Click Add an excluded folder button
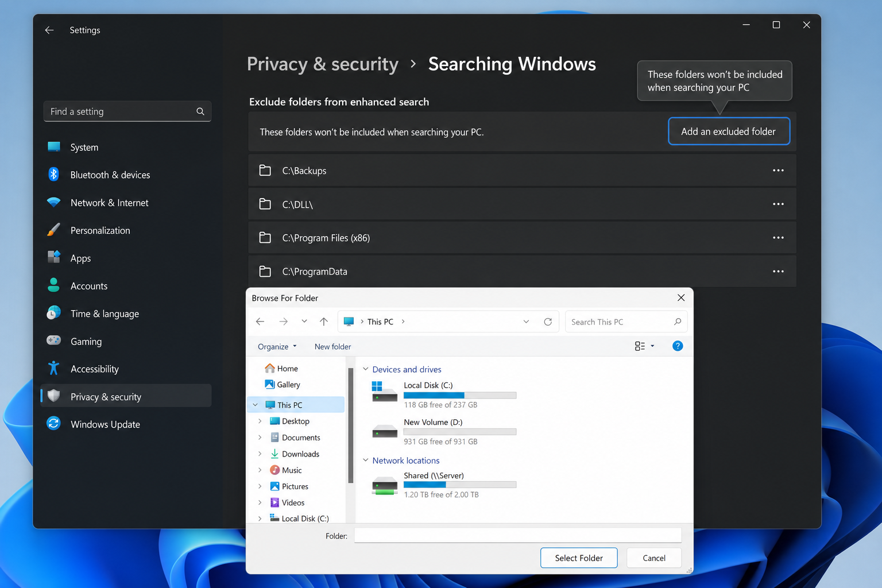 (x=729, y=131)
